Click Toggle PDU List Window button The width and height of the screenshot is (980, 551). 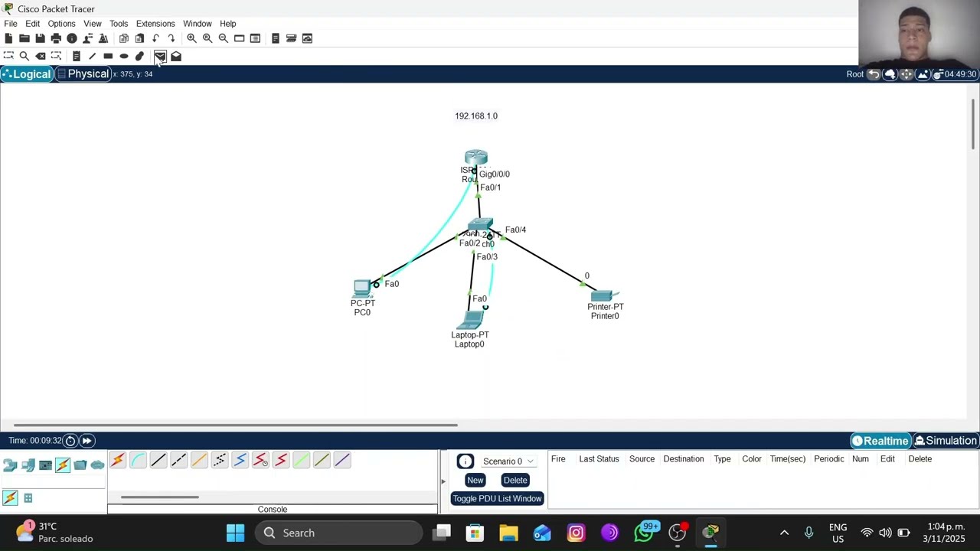(x=497, y=499)
